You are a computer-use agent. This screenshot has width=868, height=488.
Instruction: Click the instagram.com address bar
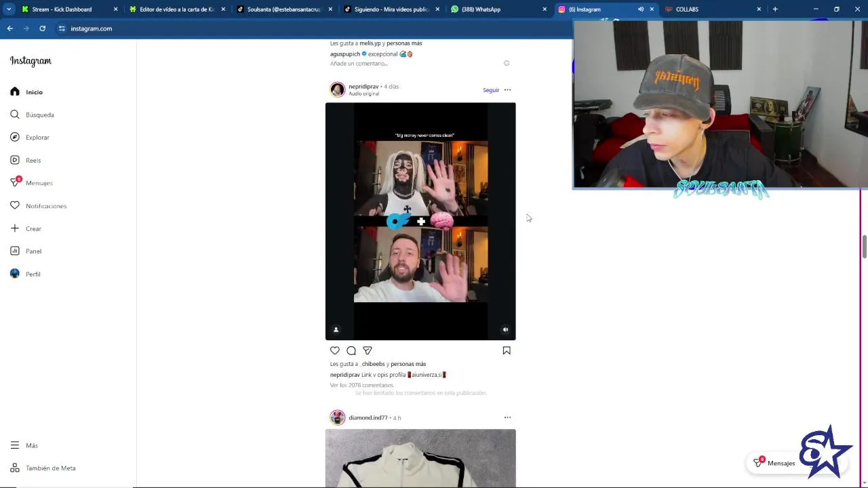point(91,28)
